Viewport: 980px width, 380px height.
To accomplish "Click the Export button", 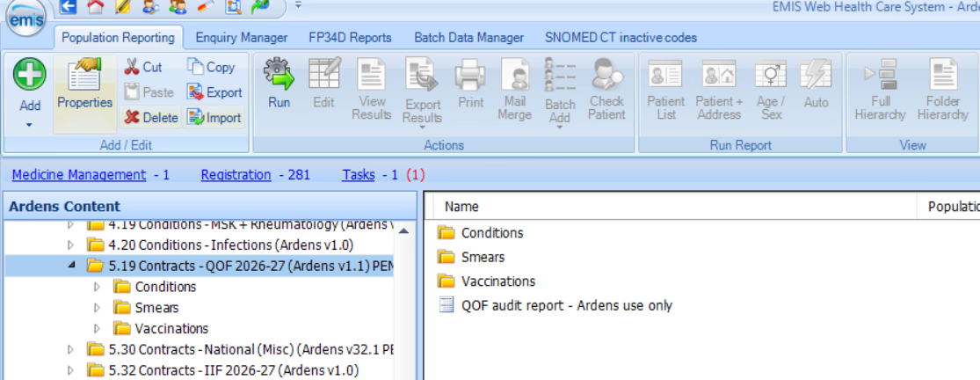I will 215,92.
